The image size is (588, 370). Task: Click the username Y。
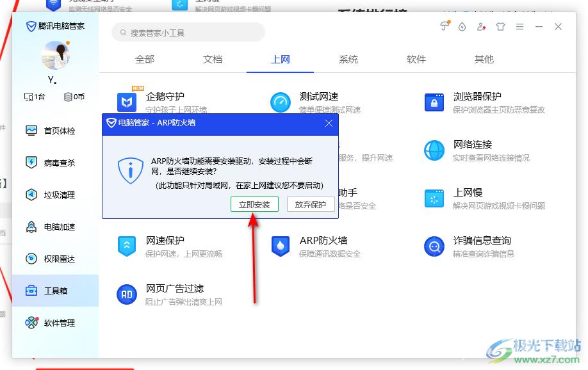[x=53, y=80]
